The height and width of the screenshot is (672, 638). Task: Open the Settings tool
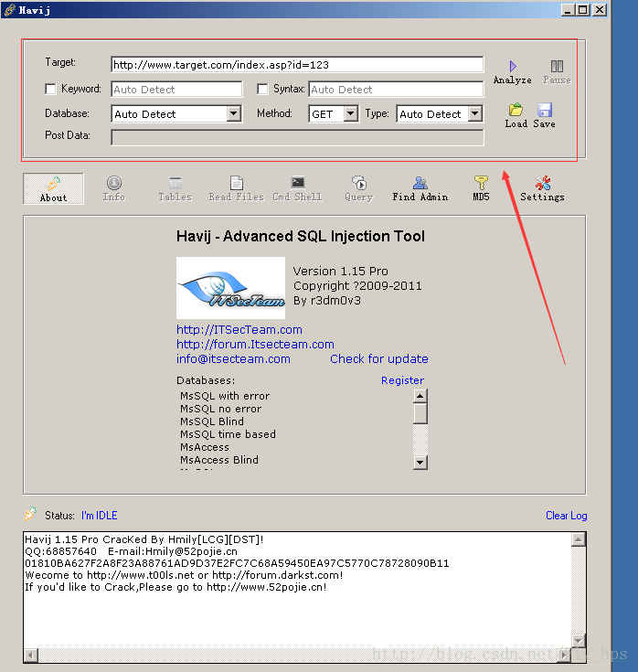click(542, 188)
